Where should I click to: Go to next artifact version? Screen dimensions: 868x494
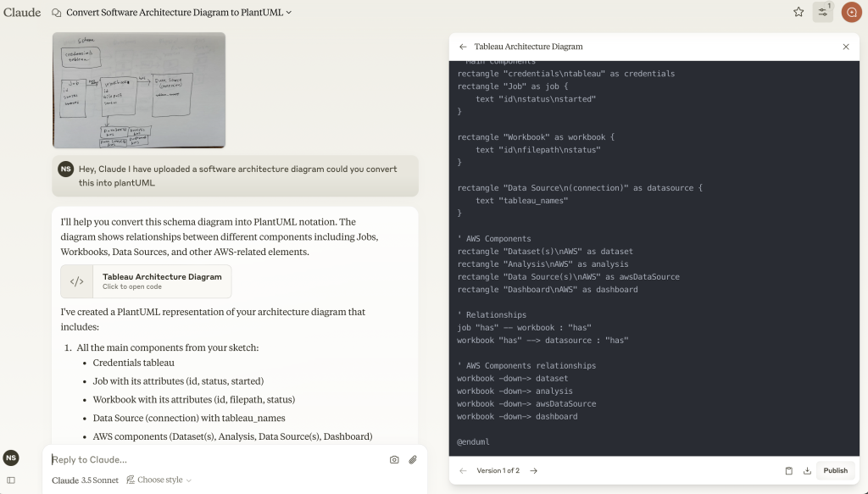(x=534, y=471)
